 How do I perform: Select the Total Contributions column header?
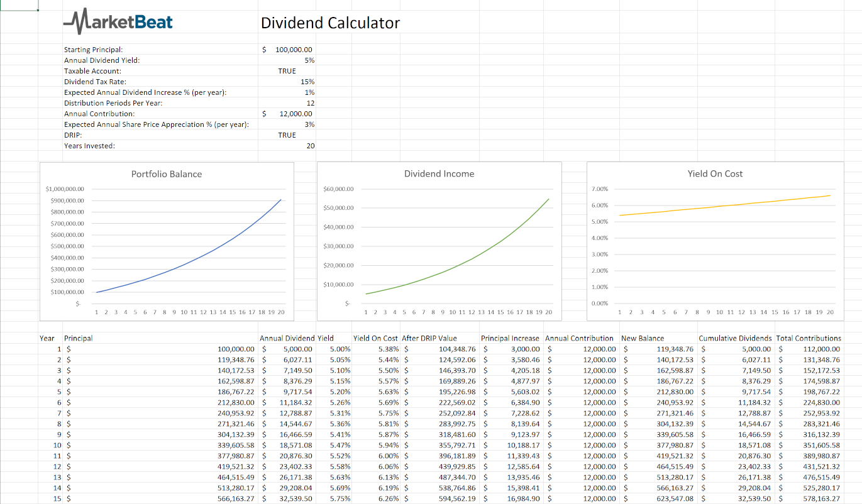click(809, 338)
